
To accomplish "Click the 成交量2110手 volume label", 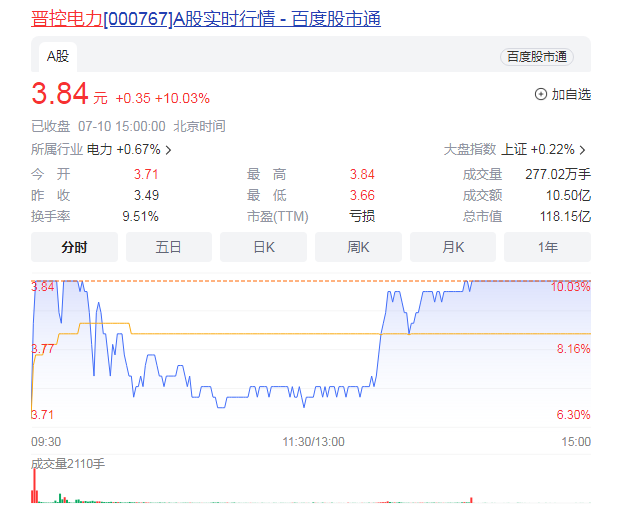I will (x=68, y=464).
